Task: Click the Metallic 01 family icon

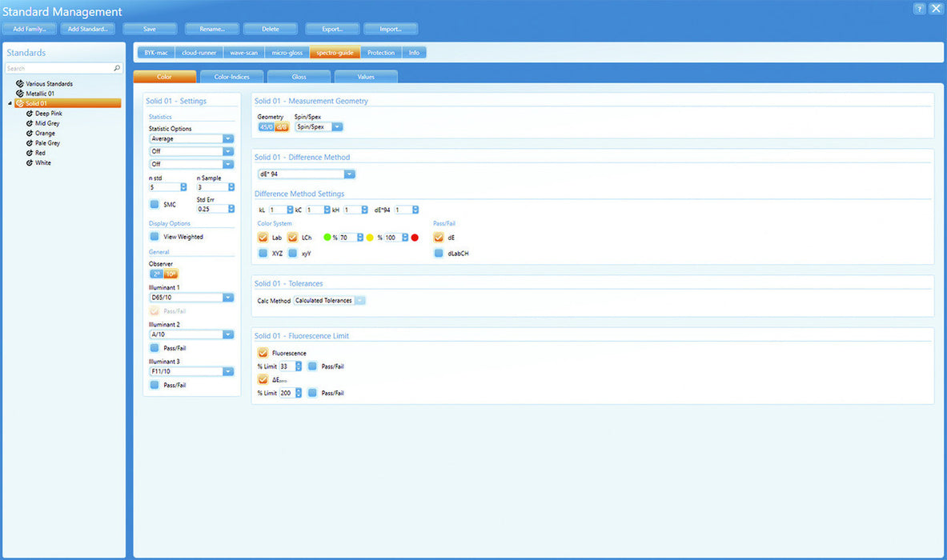Action: click(x=20, y=94)
